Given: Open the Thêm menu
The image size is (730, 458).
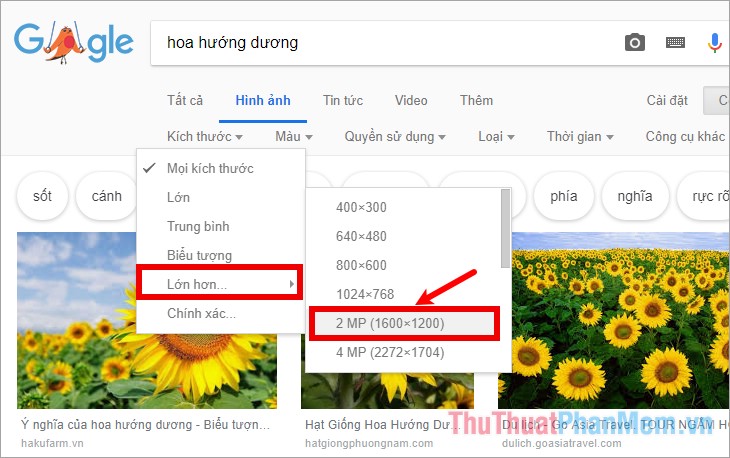Looking at the screenshot, I should (x=476, y=101).
